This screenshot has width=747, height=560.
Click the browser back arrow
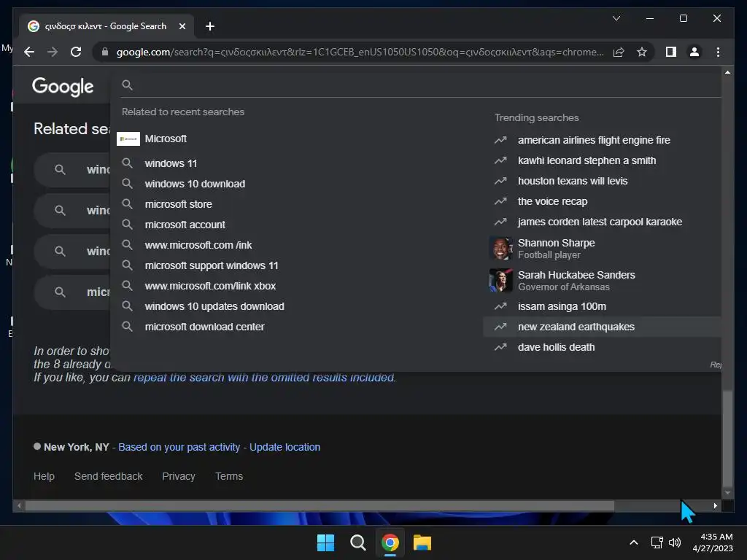(x=29, y=52)
